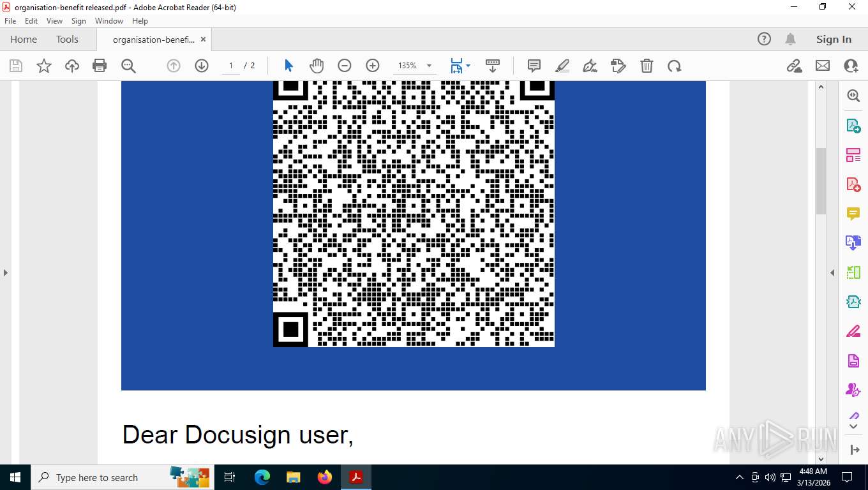Click the scrolling mode keyboard icon

tap(493, 66)
